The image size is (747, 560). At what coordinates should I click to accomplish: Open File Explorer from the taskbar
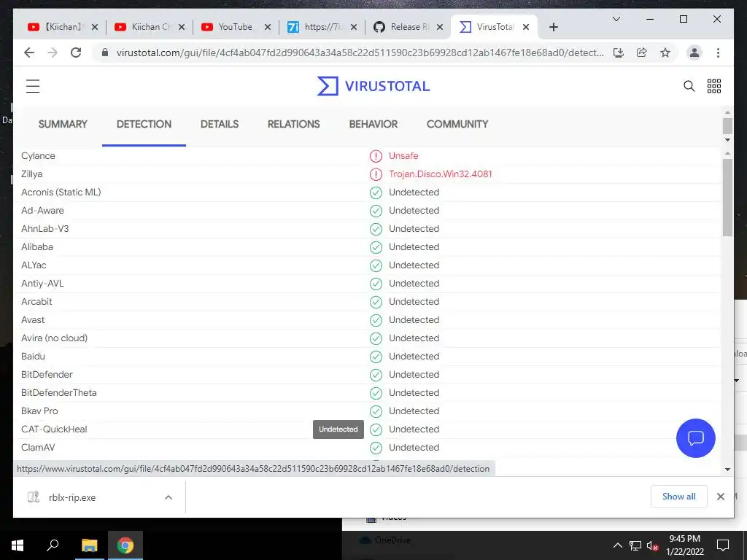tap(89, 545)
